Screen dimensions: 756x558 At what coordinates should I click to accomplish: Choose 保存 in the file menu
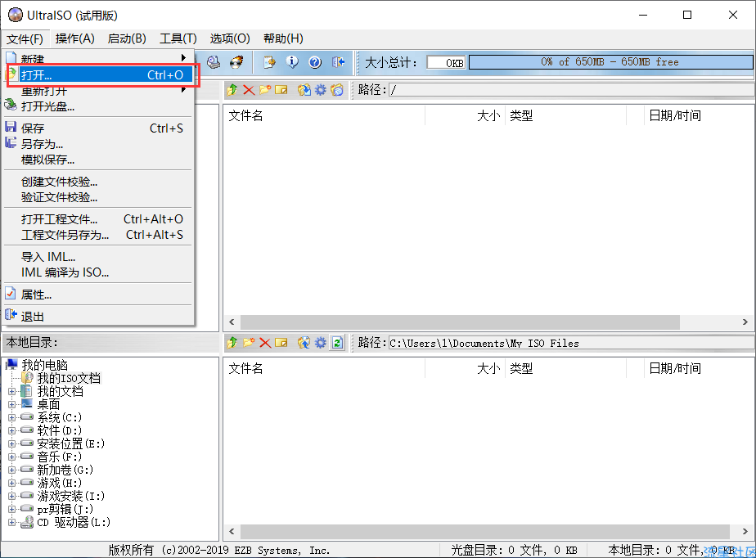tap(99, 128)
